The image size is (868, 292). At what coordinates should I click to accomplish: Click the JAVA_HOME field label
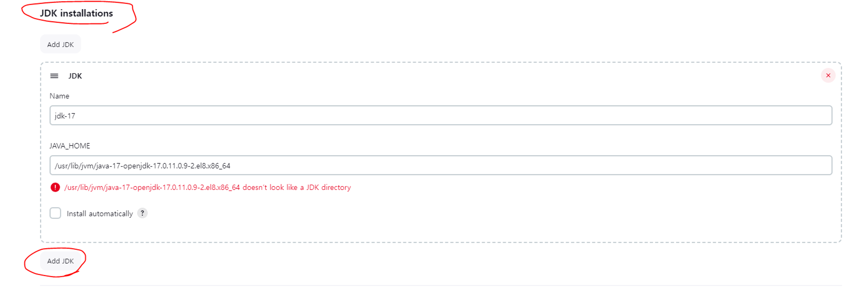coord(70,146)
